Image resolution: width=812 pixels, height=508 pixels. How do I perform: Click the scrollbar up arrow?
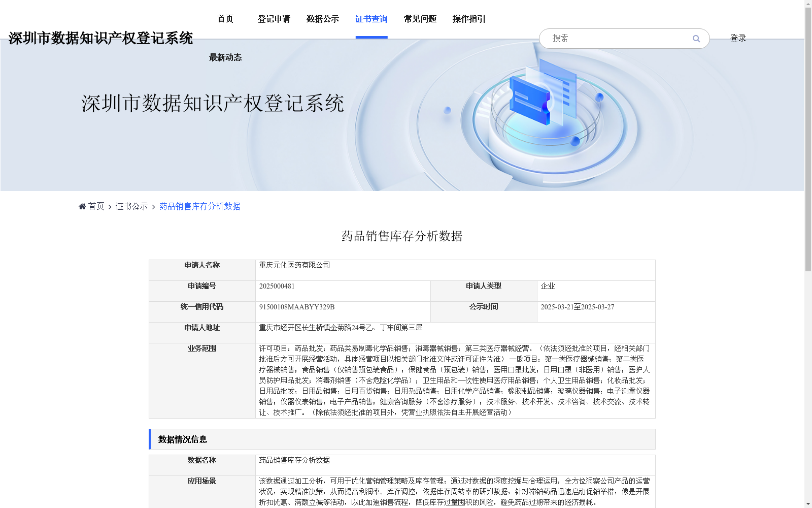click(x=808, y=4)
